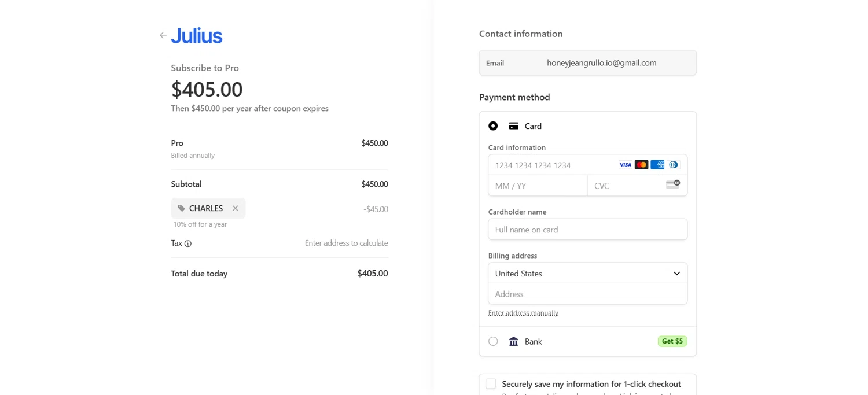Click the 'Subscribe to Pro' heading
The width and height of the screenshot is (868, 395).
click(205, 68)
